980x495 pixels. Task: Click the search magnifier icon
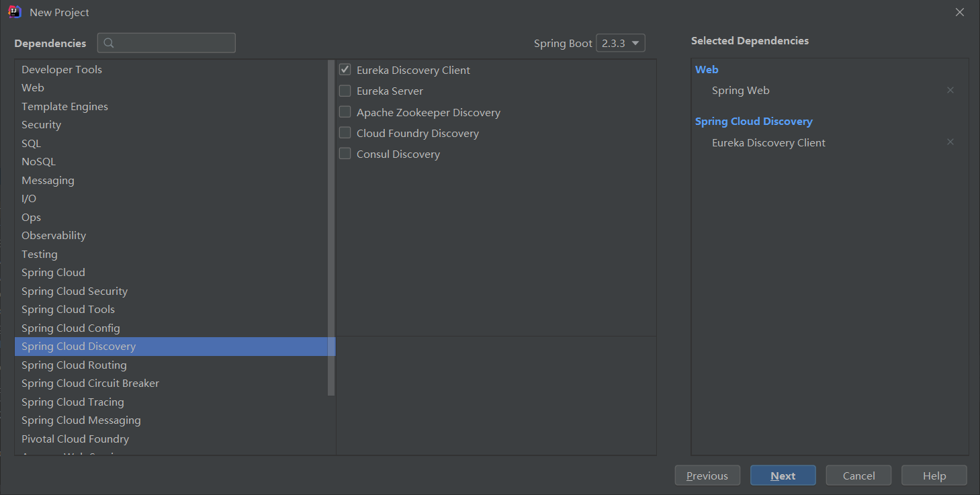[x=109, y=43]
